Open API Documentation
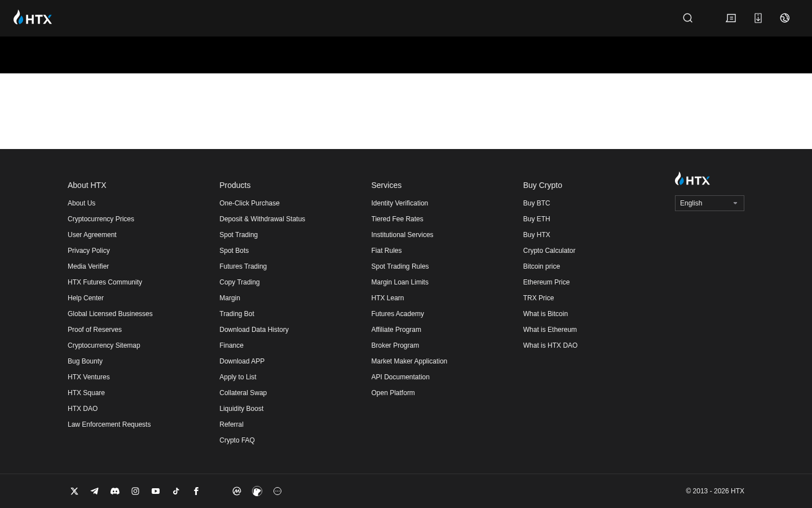The height and width of the screenshot is (508, 812). coord(400,377)
